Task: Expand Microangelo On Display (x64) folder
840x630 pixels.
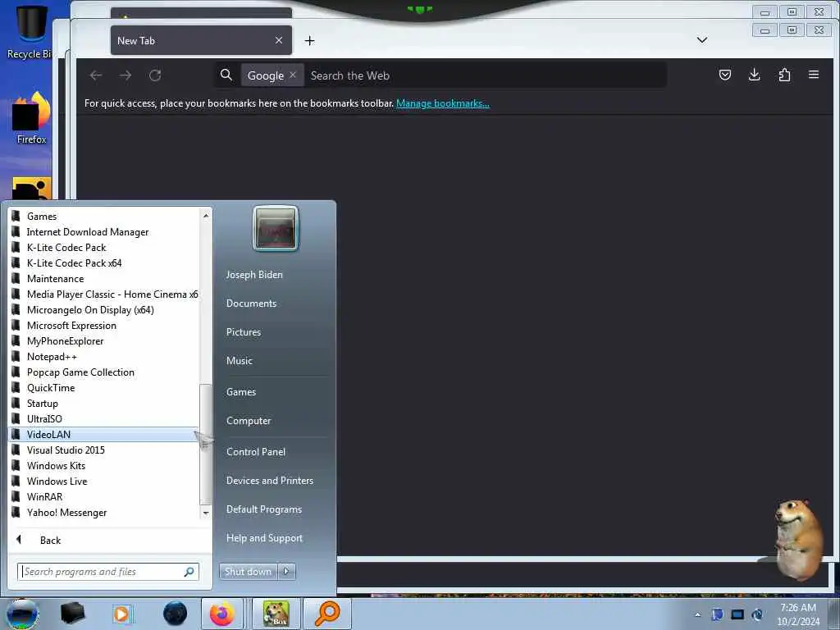Action: pyautogui.click(x=104, y=309)
